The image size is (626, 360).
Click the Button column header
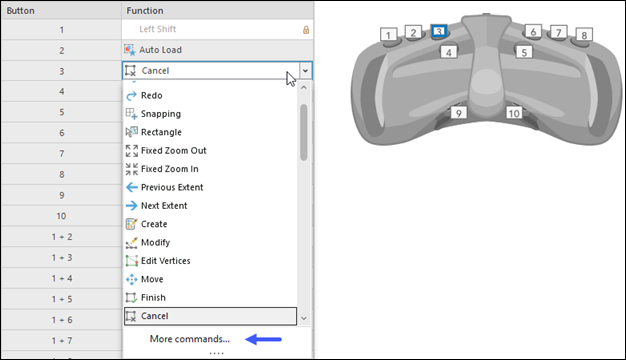pos(61,11)
